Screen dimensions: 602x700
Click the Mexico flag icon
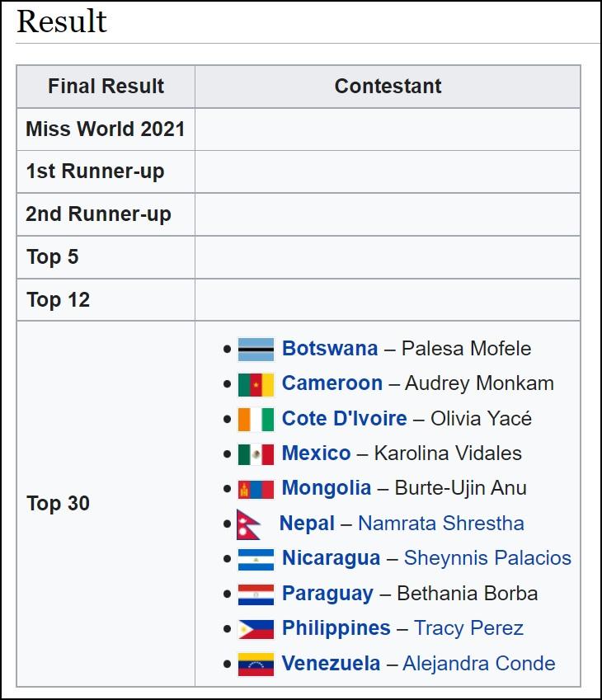tap(256, 454)
